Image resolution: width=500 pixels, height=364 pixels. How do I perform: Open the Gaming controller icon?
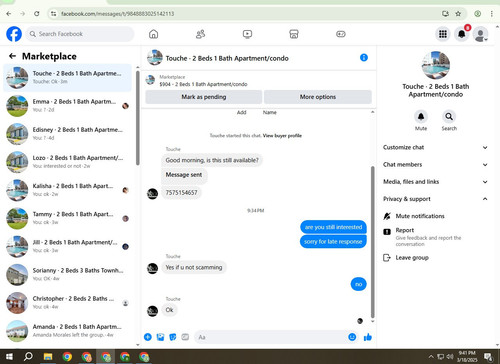coord(341,34)
